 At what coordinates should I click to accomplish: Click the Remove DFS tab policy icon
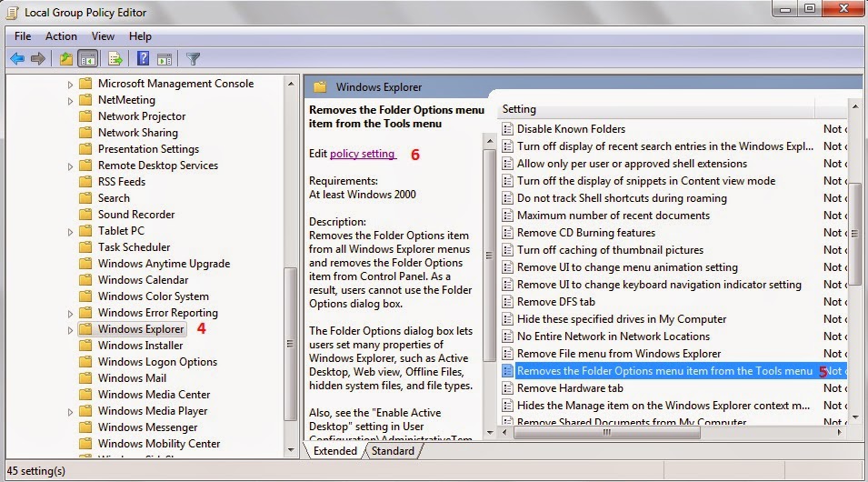(507, 302)
